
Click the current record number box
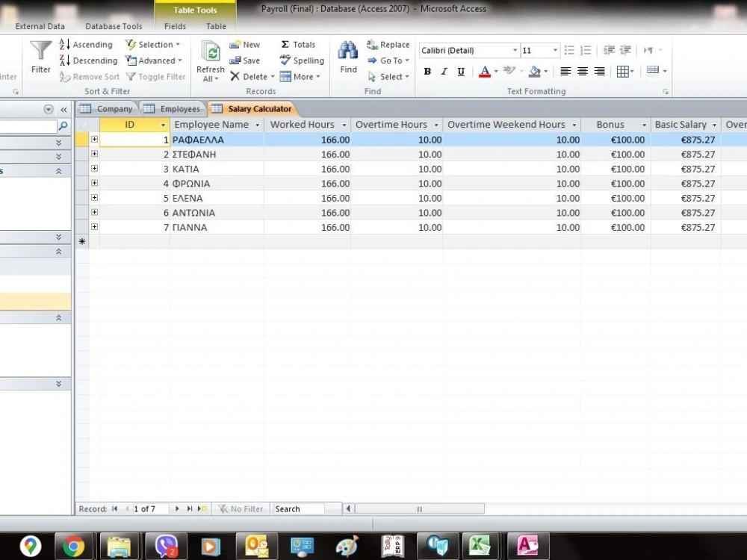150,508
